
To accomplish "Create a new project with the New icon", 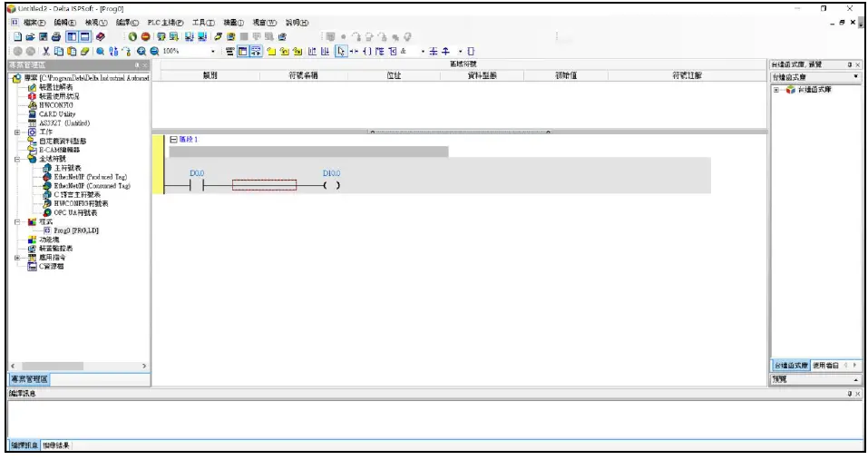I will 18,36.
